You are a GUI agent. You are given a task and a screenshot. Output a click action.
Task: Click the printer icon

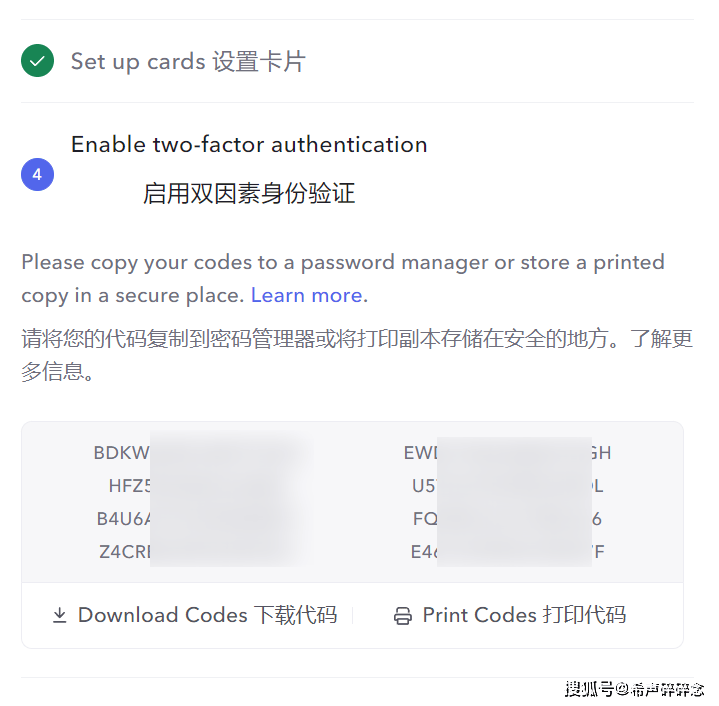[403, 616]
